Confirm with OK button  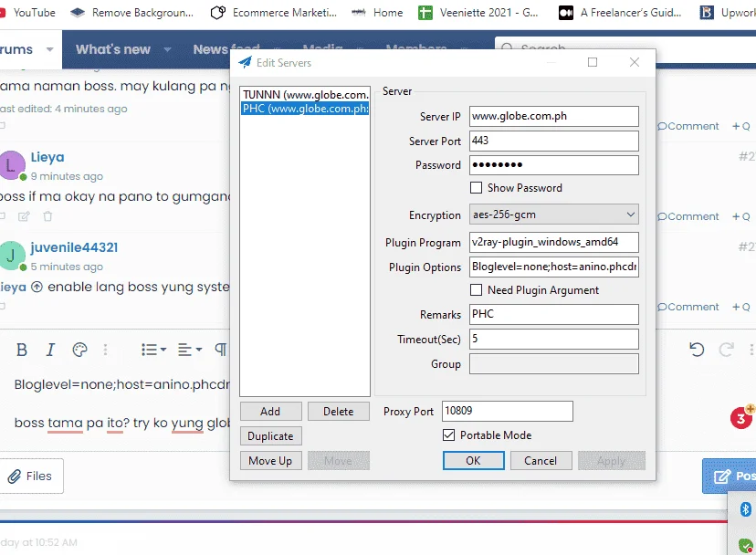click(x=474, y=460)
